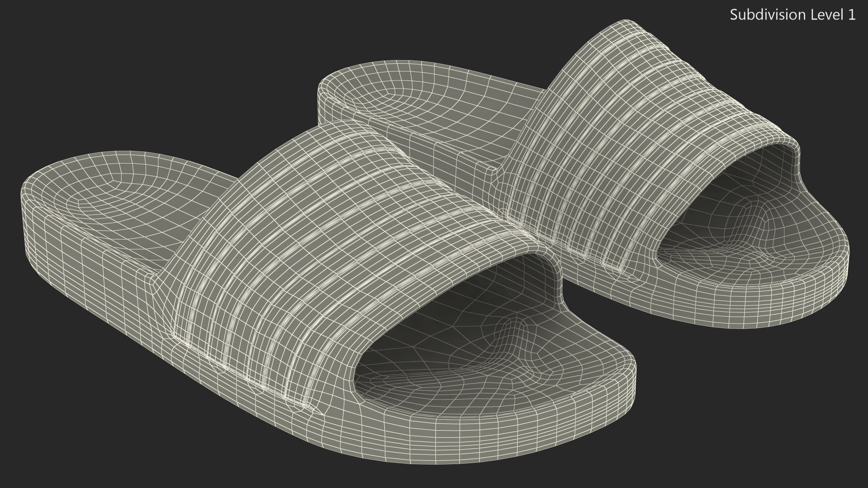Click the 'Subdivision Level 1' label

(x=793, y=15)
